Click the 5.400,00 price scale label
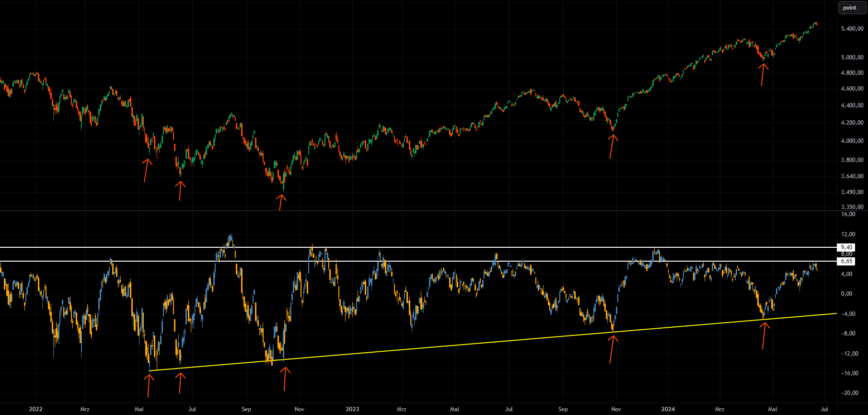The height and width of the screenshot is (415, 868). tap(852, 29)
